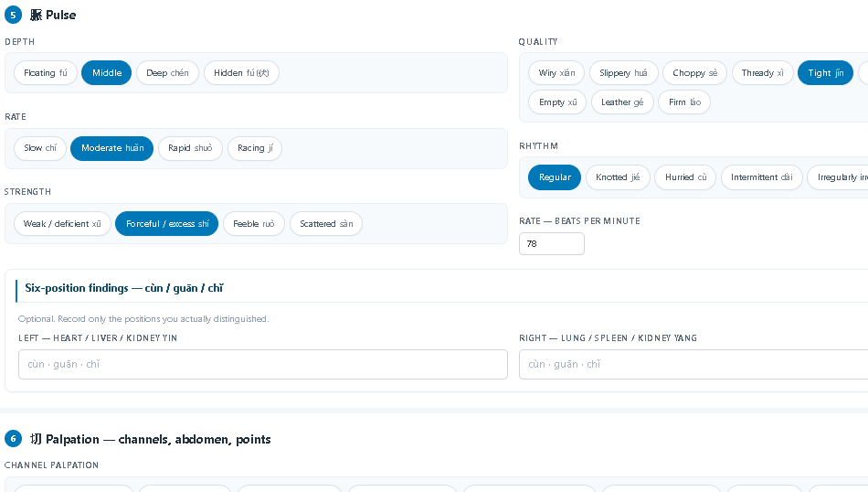Select Rapid shuò pulse rate
Image resolution: width=868 pixels, height=492 pixels.
tap(190, 148)
